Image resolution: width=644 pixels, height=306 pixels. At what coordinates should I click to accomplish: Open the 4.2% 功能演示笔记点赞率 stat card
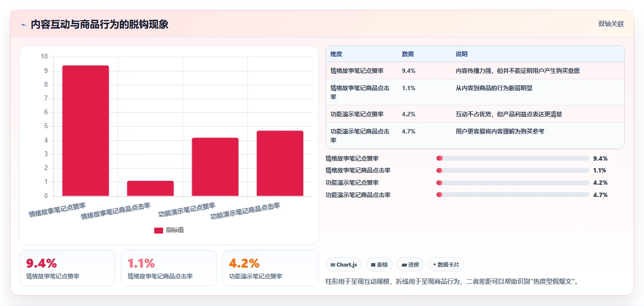pyautogui.click(x=270, y=268)
